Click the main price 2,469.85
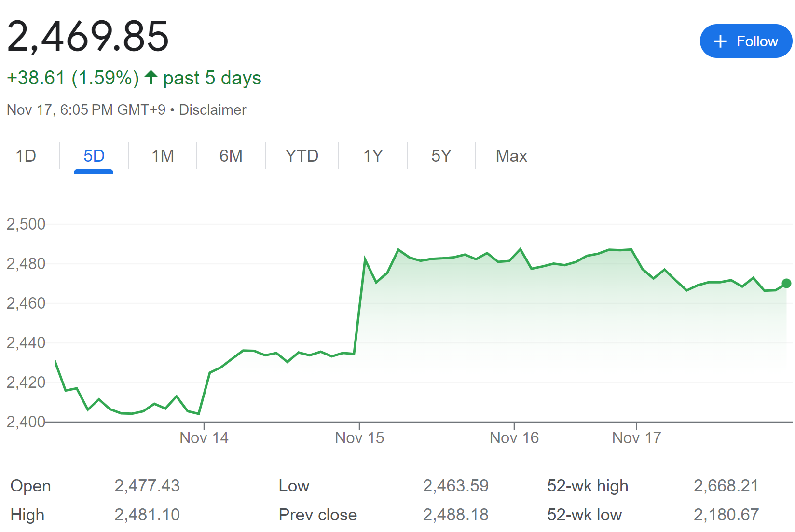795x532 pixels. [x=88, y=36]
